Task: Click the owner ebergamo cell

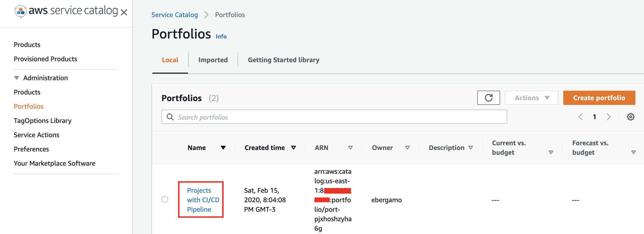Action: (387, 200)
